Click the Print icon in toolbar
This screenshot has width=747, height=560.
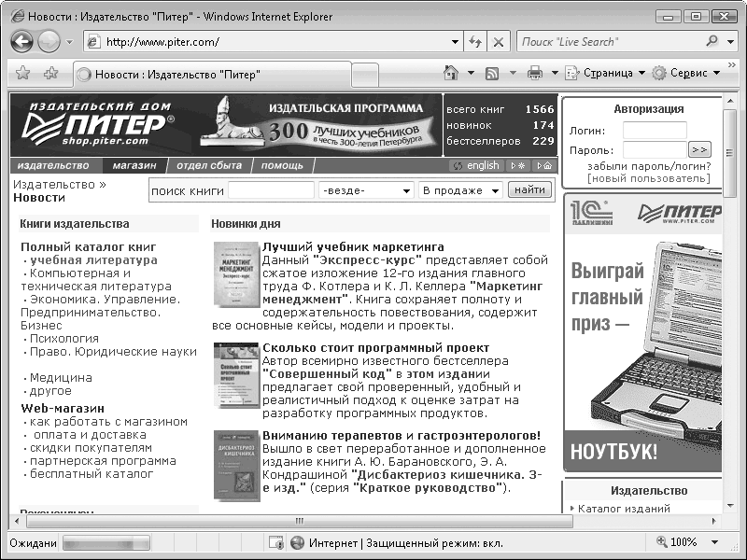click(x=535, y=73)
